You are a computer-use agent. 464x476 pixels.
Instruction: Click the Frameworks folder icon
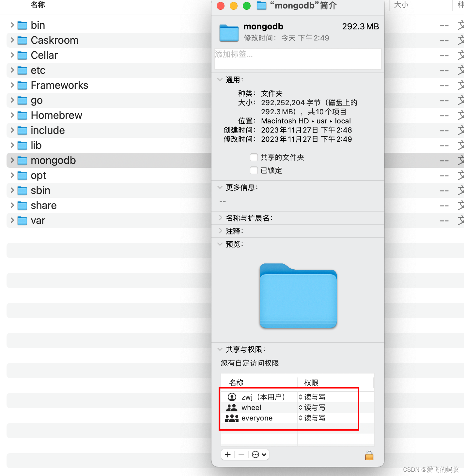pyautogui.click(x=22, y=85)
